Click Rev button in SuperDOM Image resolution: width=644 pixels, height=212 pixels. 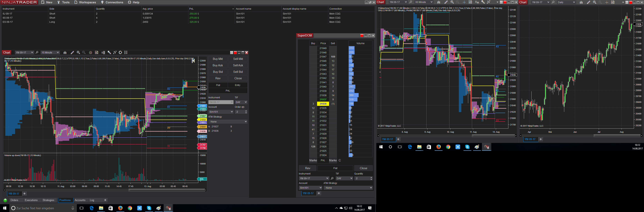(x=307, y=168)
